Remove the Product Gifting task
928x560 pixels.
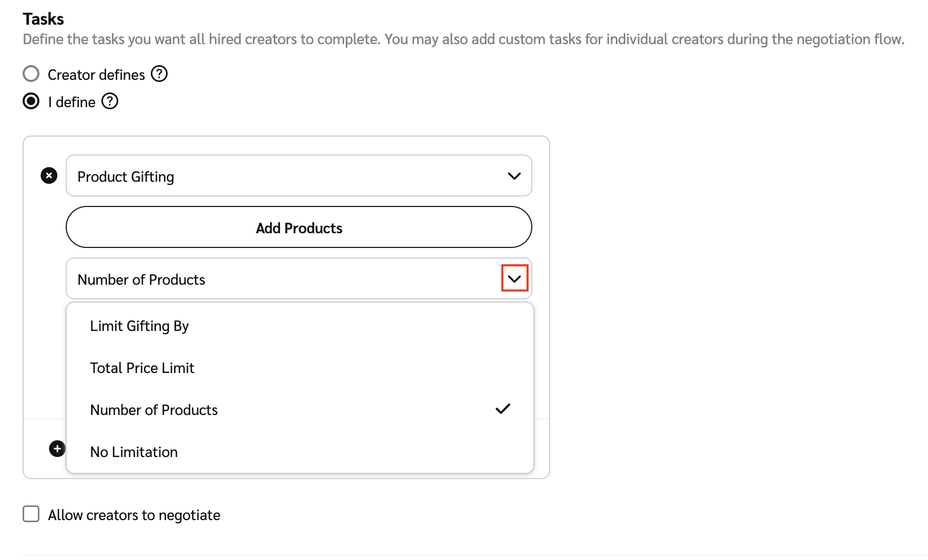pos(49,175)
